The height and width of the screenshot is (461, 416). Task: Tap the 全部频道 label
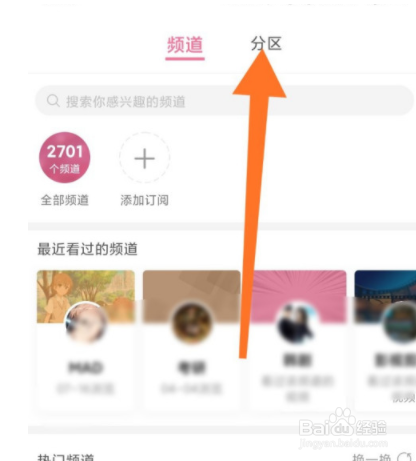pyautogui.click(x=65, y=200)
